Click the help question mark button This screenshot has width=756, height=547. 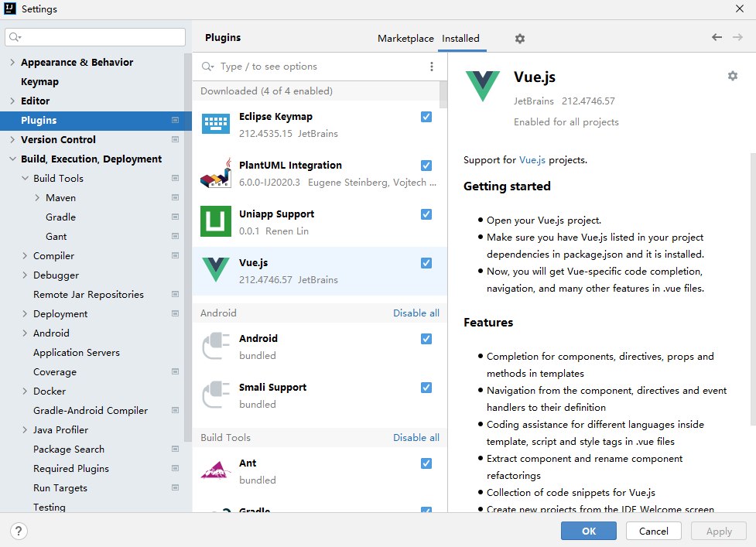19,531
